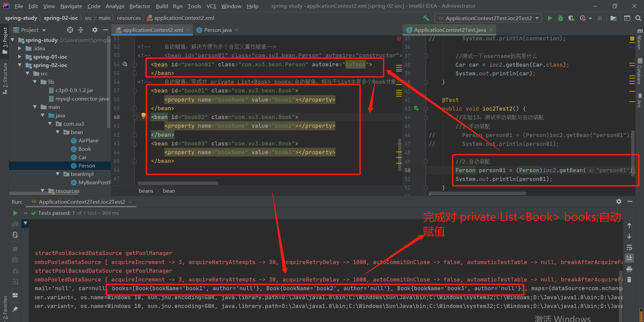
Task: Switch to the Person.java tab
Action: (x=218, y=30)
